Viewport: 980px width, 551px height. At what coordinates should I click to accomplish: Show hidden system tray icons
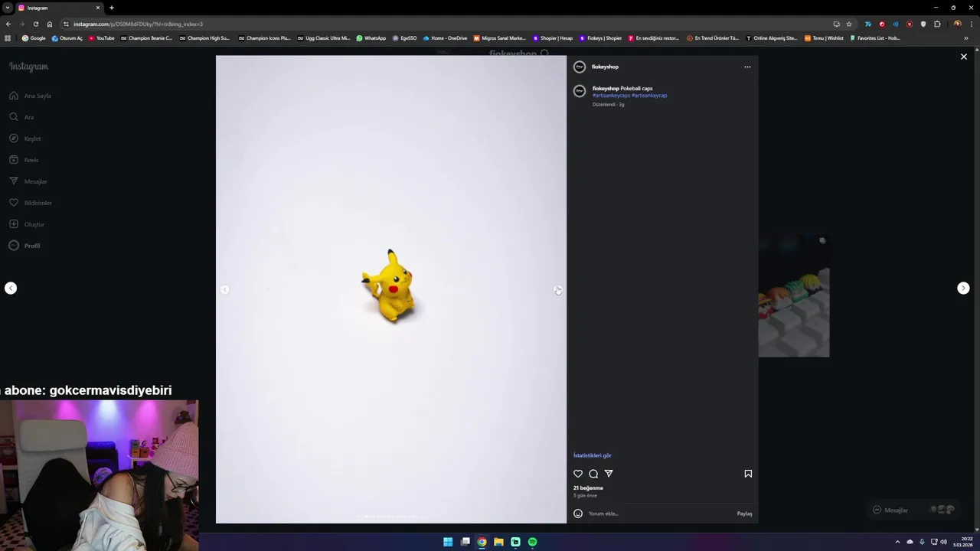[897, 542]
